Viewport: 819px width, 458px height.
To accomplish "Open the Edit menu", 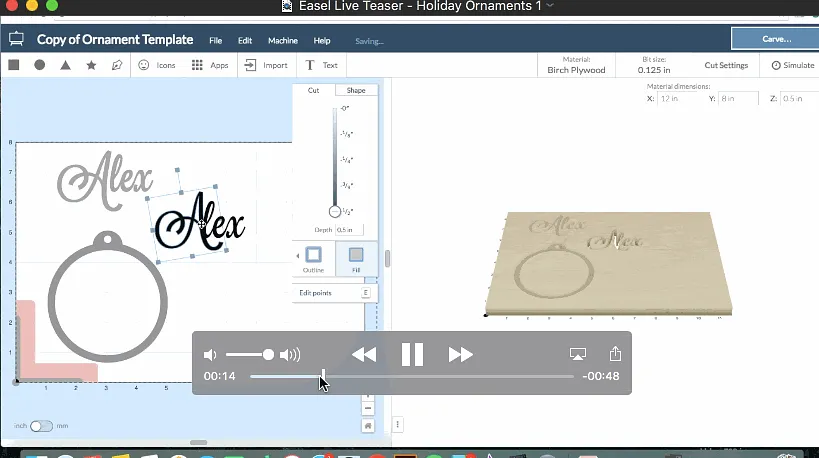I will (245, 40).
